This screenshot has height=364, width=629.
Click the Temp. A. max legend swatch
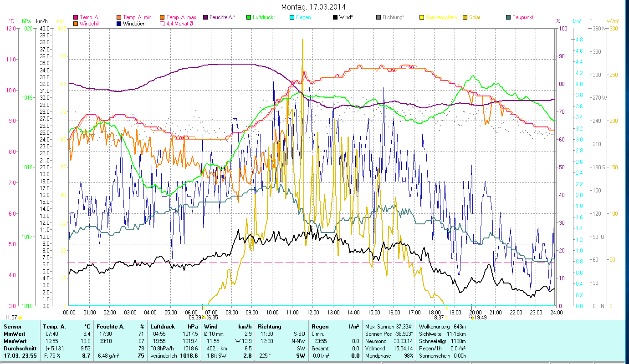tap(162, 17)
